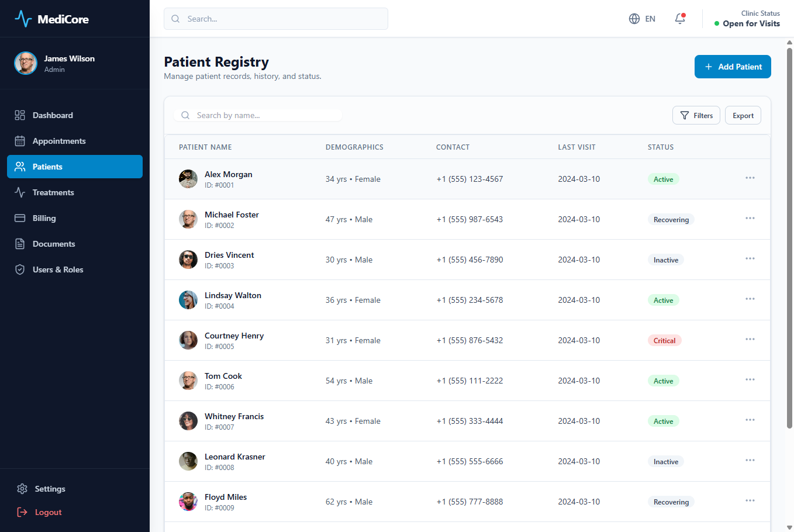Open James Wilson's profile avatar
This screenshot has height=532, width=794.
point(26,63)
